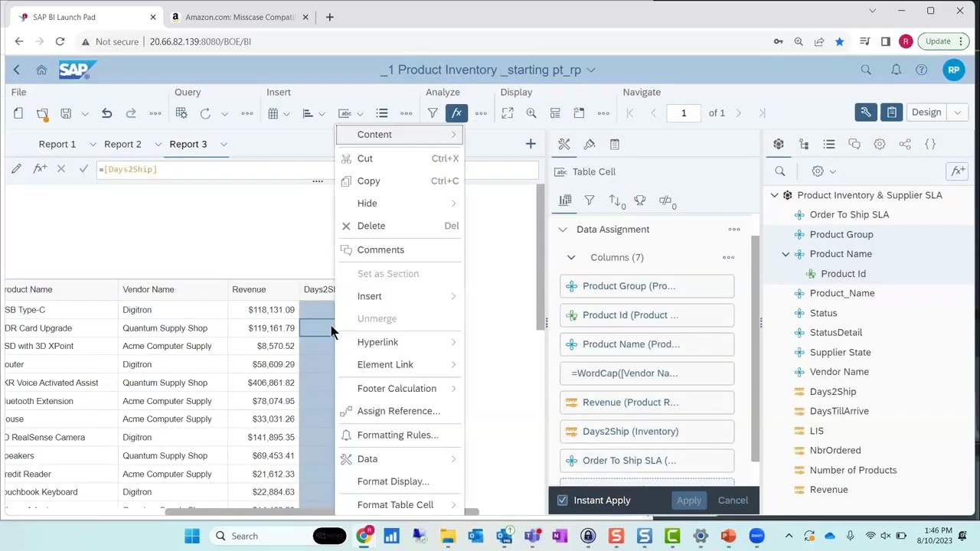
Task: Open the comments panel icon
Action: (x=854, y=144)
